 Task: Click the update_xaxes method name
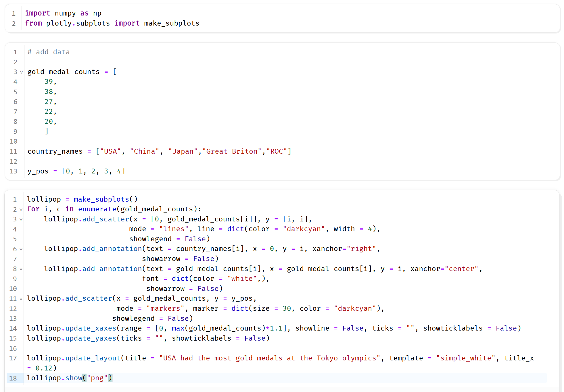91,328
